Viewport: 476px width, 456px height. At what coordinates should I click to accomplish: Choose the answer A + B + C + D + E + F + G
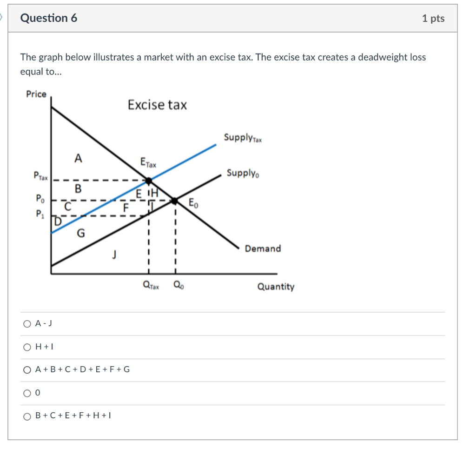[26, 370]
